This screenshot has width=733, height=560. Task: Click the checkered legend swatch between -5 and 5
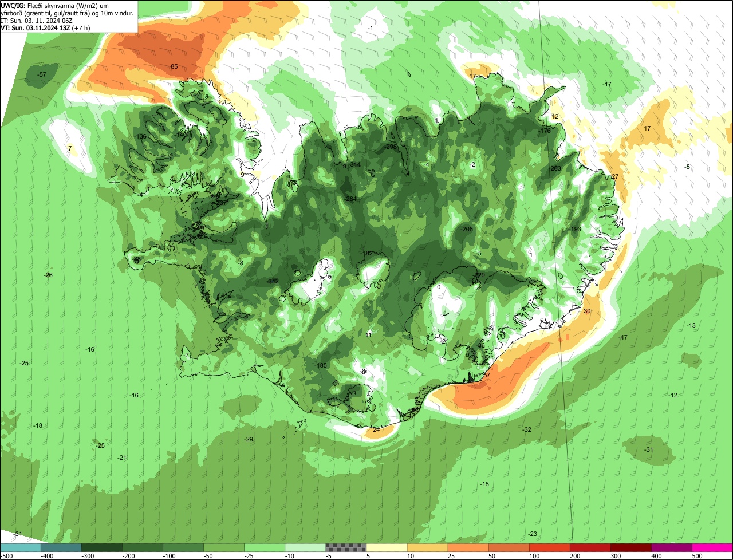coord(345,547)
